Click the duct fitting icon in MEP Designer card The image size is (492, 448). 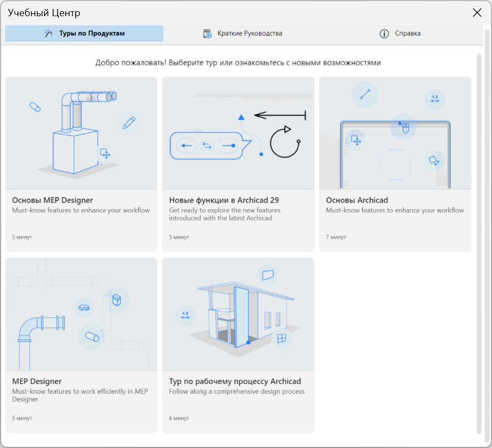coord(85,306)
